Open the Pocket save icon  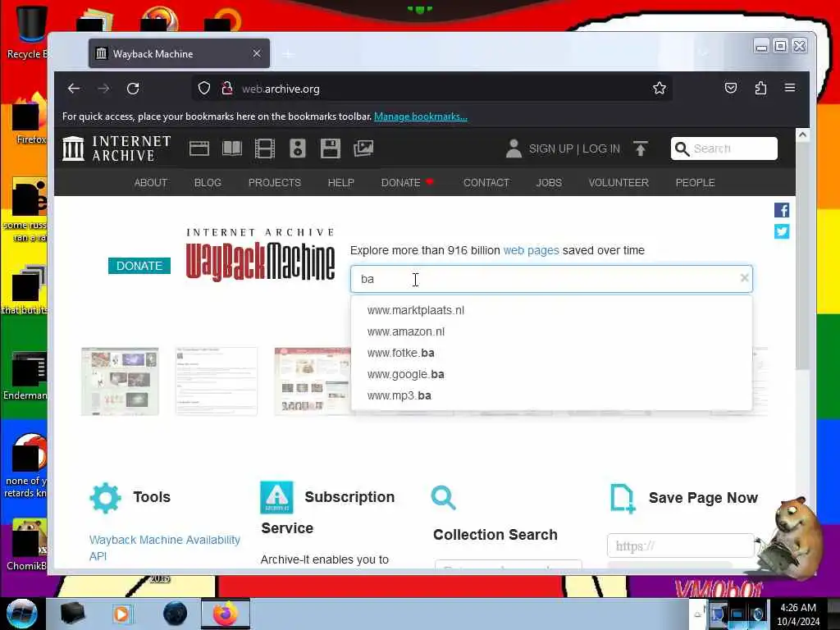(x=731, y=88)
